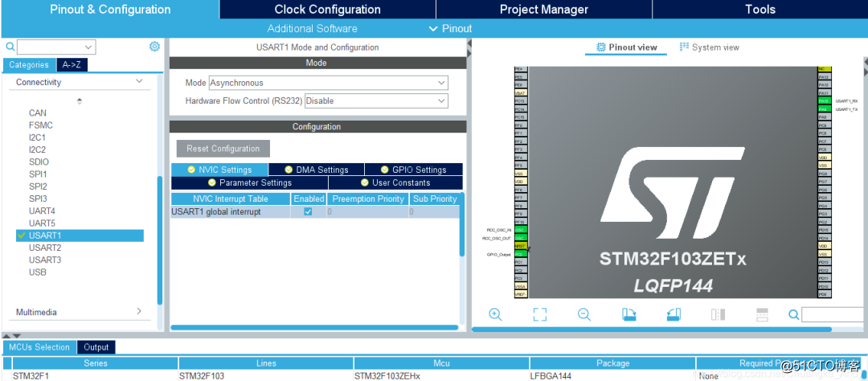Expand the Multimedia category
This screenshot has width=868, height=381.
139,312
